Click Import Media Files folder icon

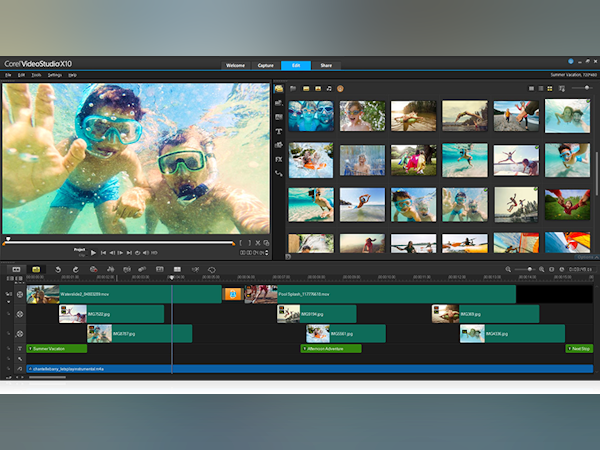[x=293, y=88]
